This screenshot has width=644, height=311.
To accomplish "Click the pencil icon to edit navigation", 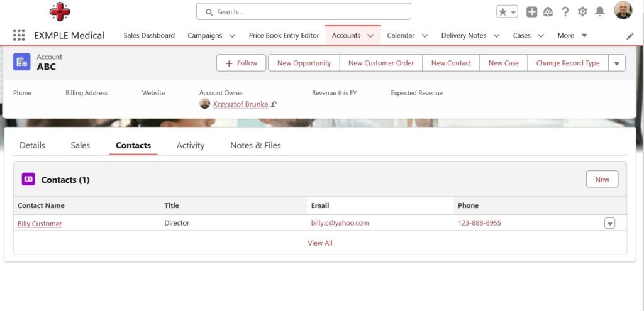I will (630, 36).
